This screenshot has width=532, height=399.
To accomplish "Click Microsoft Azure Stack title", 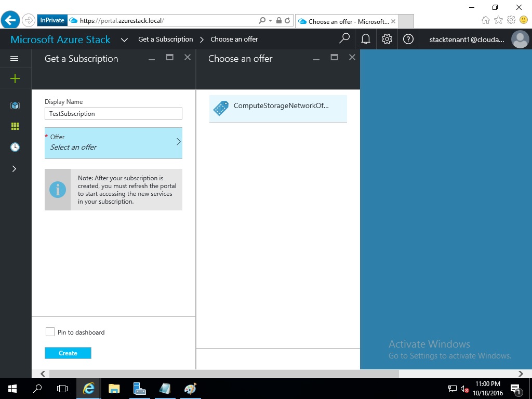I will (60, 39).
